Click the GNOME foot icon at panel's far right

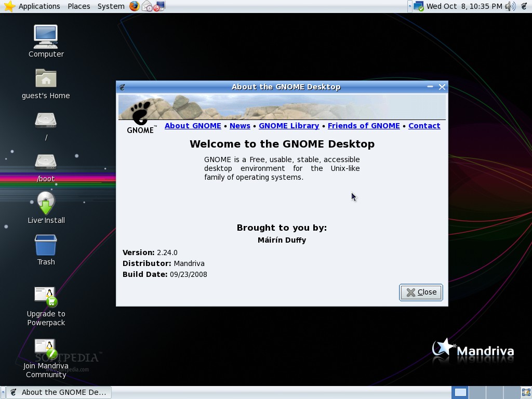click(x=524, y=6)
